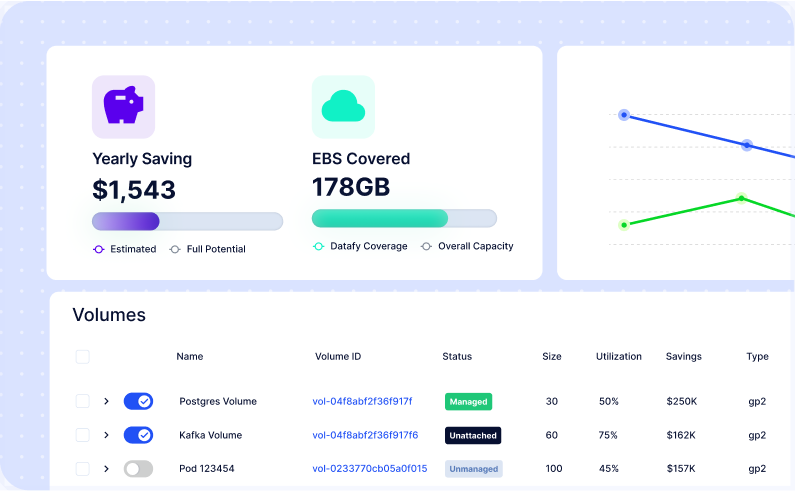Check the select-all checkbox in table header
Screen dimensions: 795x491
[83, 357]
